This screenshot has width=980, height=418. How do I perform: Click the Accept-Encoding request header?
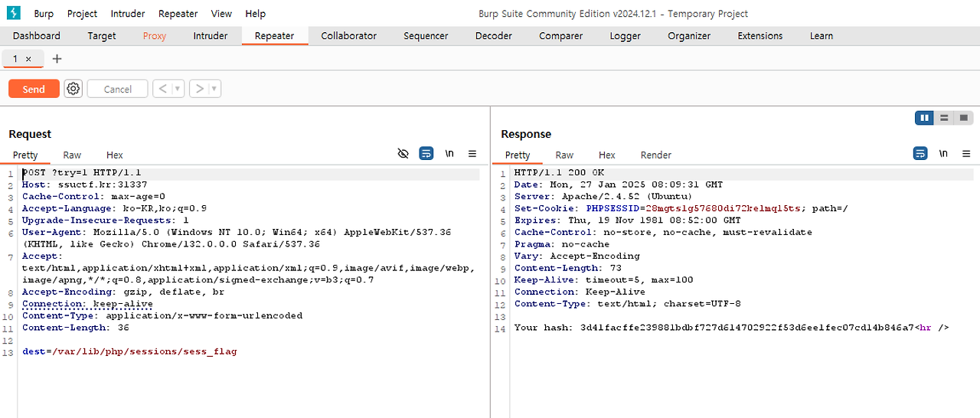point(123,292)
